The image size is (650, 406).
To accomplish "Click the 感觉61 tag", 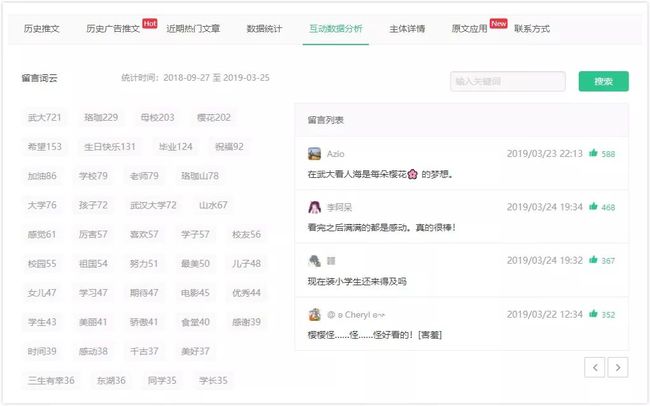I will [x=42, y=234].
